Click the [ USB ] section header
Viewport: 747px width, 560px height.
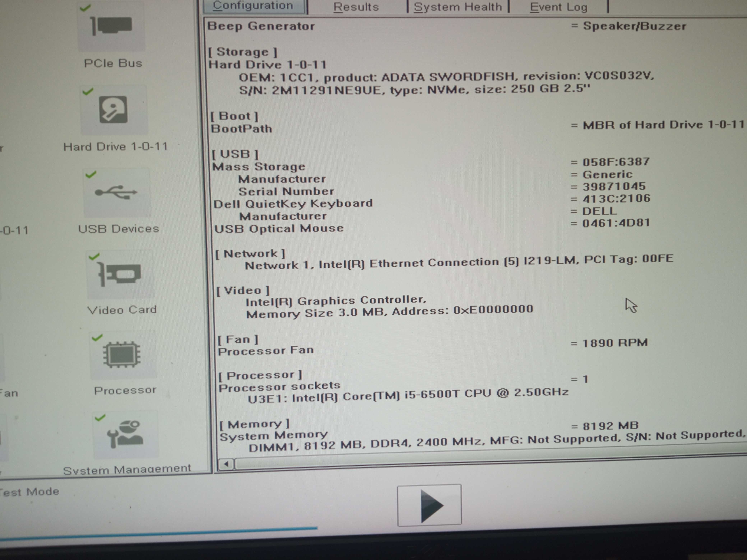[x=235, y=154]
